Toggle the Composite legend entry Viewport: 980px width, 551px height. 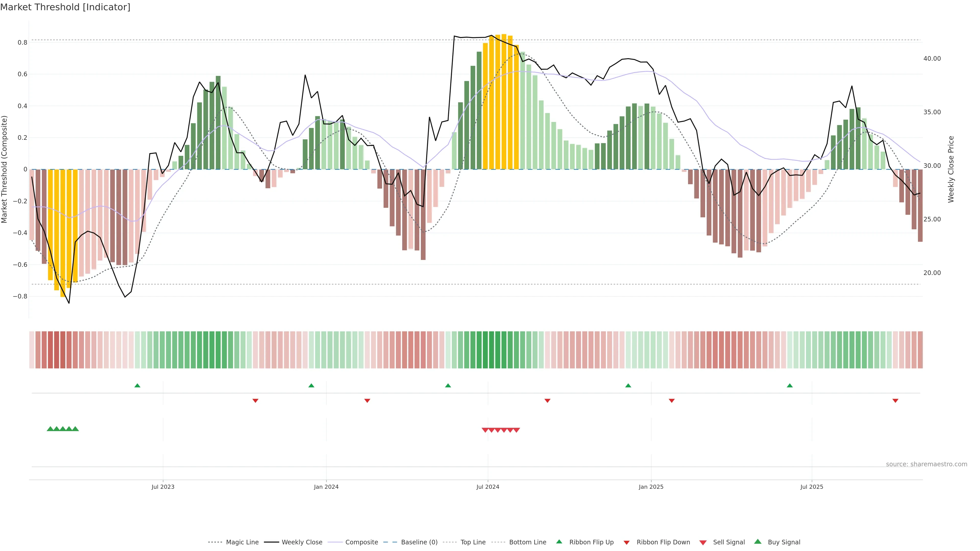pos(361,542)
